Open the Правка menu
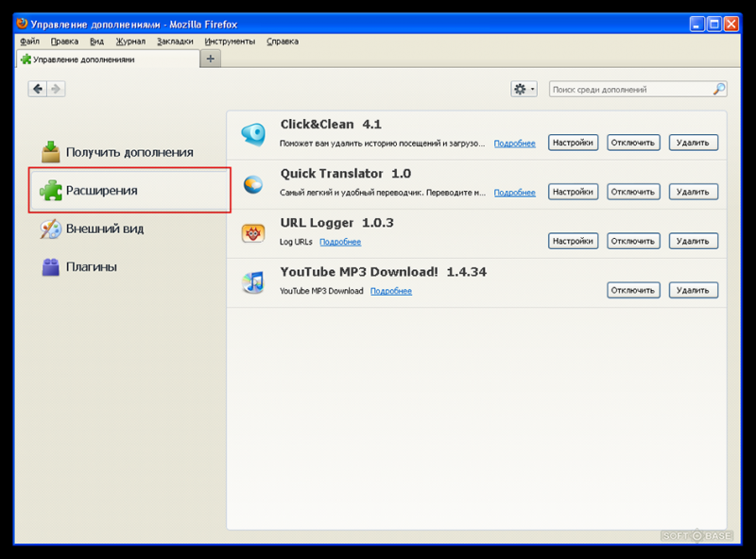The width and height of the screenshot is (756, 559). point(64,42)
